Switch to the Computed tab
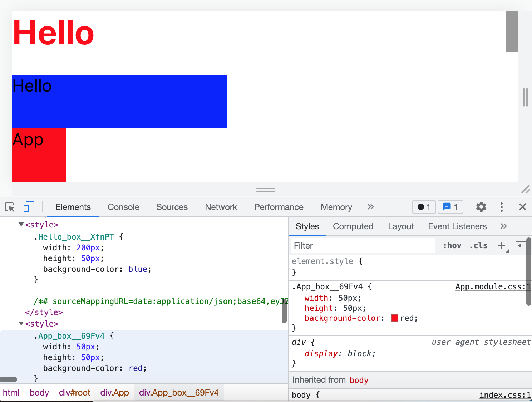The width and height of the screenshot is (532, 402). [x=353, y=226]
